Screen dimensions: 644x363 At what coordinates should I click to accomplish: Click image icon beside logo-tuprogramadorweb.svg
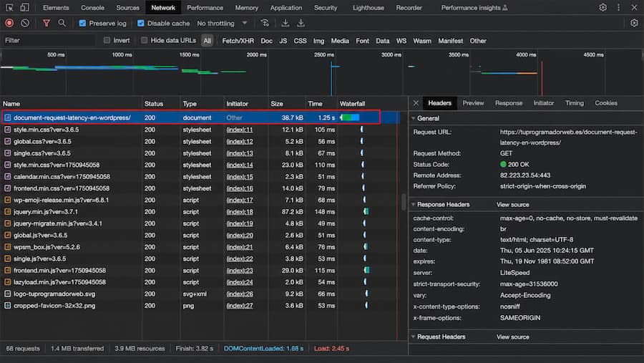[x=7, y=294]
